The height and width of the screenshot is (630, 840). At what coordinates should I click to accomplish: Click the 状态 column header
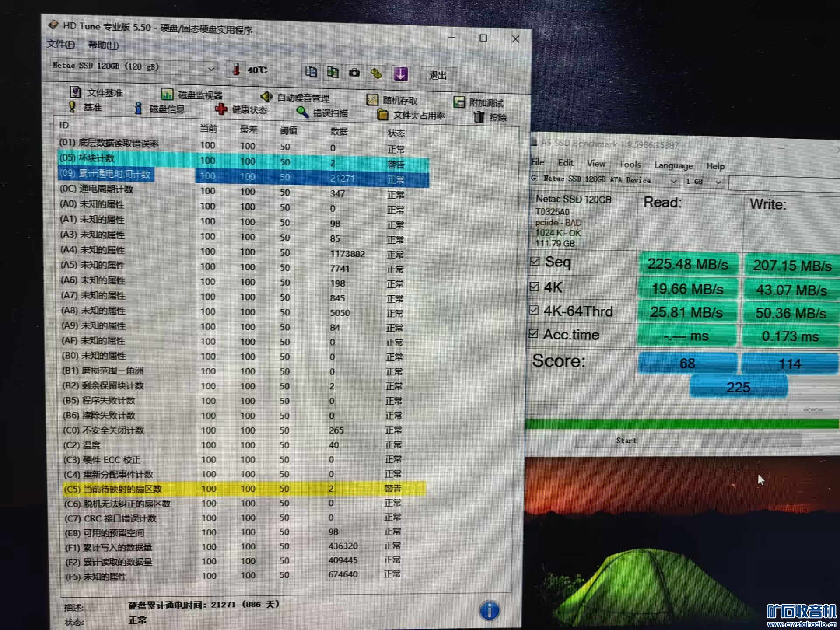pos(396,133)
